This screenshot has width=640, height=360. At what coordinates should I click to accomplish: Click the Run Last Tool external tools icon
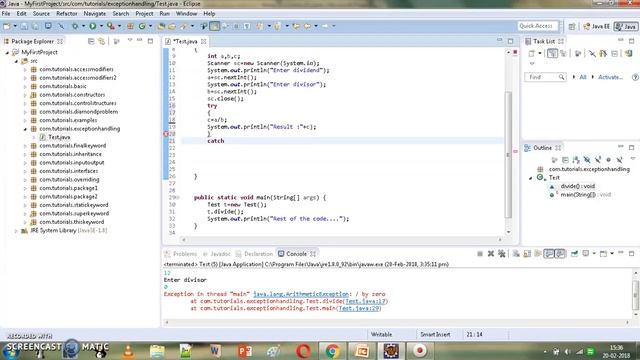click(x=111, y=26)
